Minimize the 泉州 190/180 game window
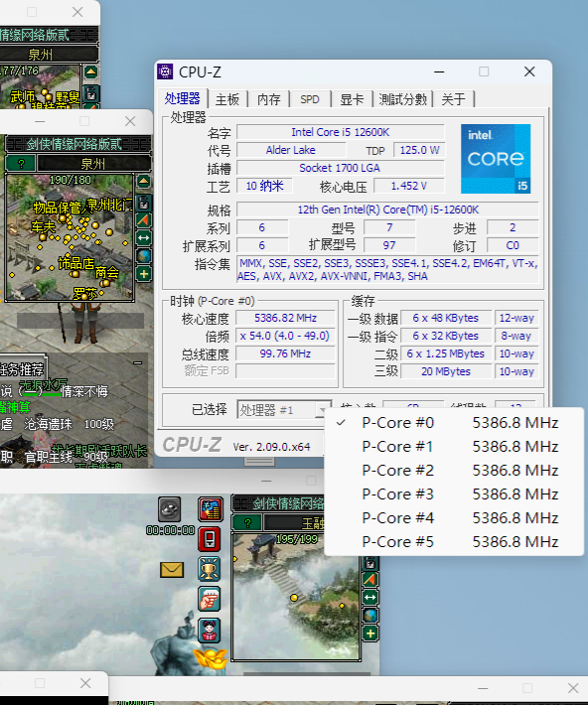Viewport: 588px width, 705px height. [x=40, y=121]
